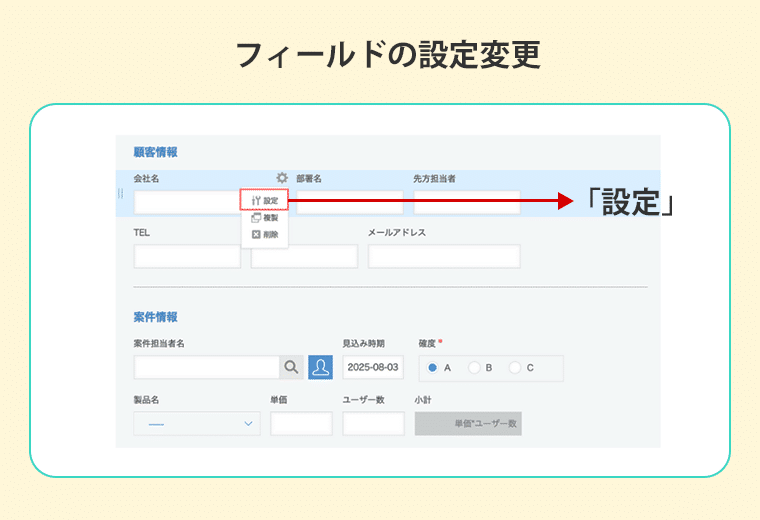Click the メールアドレス input field

[444, 256]
